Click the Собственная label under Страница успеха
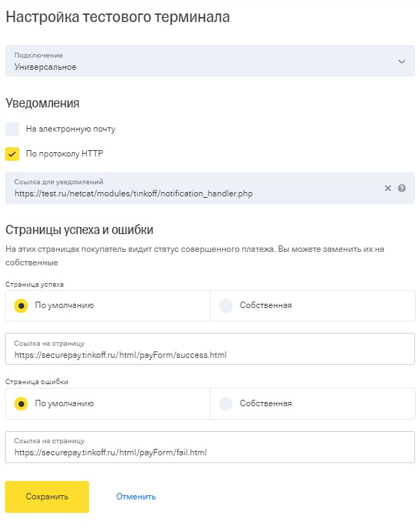This screenshot has height=530, width=420. 266,305
